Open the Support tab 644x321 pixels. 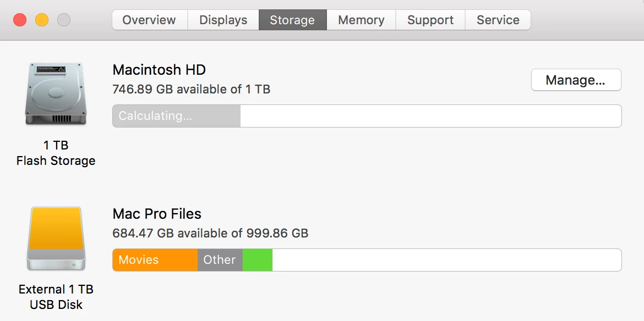pos(430,20)
